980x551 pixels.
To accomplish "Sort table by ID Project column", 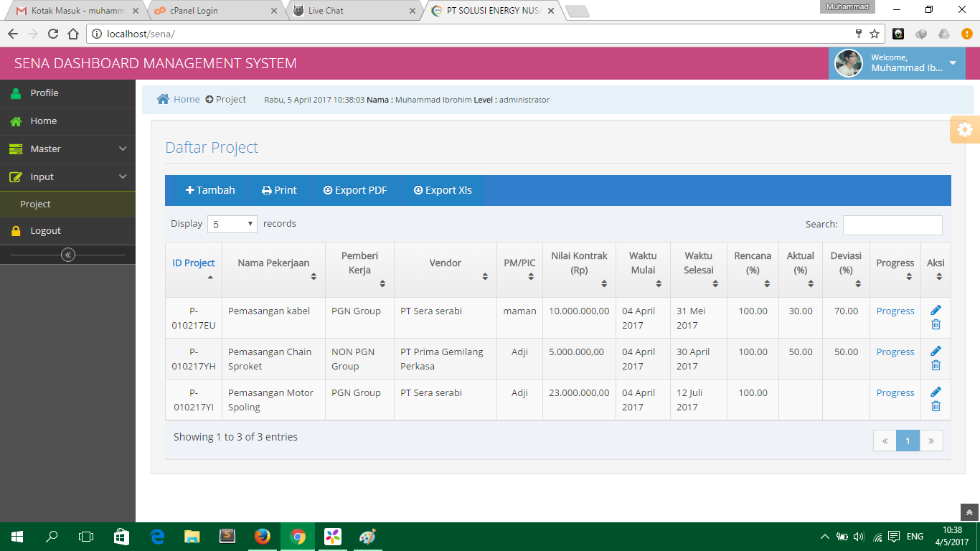I will click(x=194, y=270).
